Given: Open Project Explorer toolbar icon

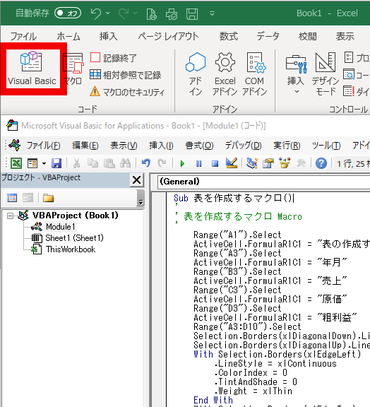Looking at the screenshot, I should pos(252,163).
